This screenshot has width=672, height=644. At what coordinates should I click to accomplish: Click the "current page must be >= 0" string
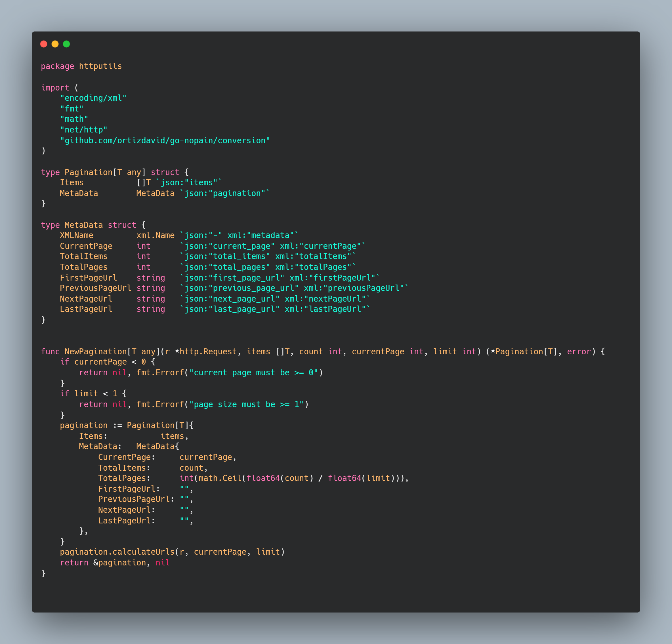(253, 373)
